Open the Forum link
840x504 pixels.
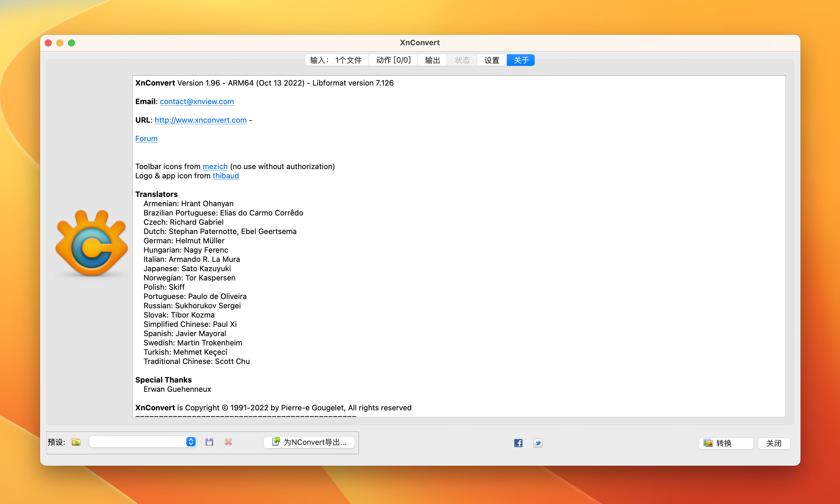pos(146,139)
